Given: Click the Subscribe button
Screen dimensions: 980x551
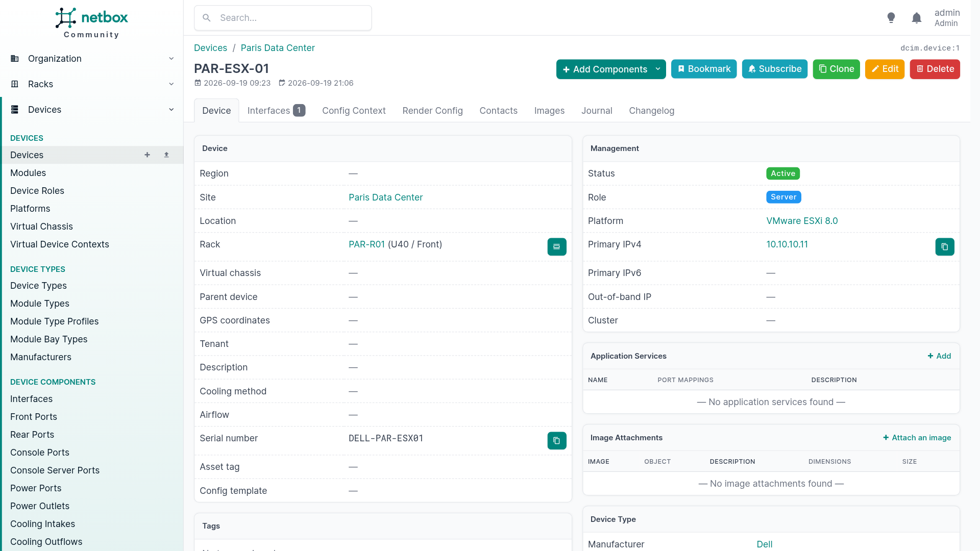Looking at the screenshot, I should pyautogui.click(x=775, y=69).
